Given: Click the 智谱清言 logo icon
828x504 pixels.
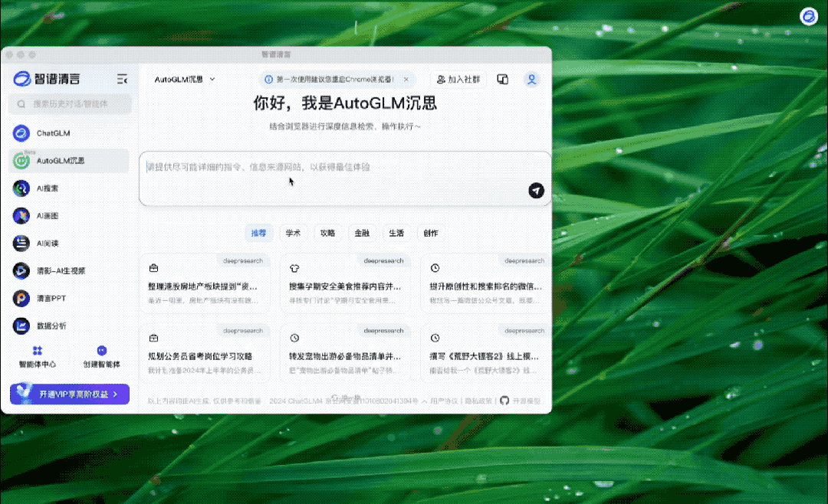Looking at the screenshot, I should pyautogui.click(x=21, y=79).
